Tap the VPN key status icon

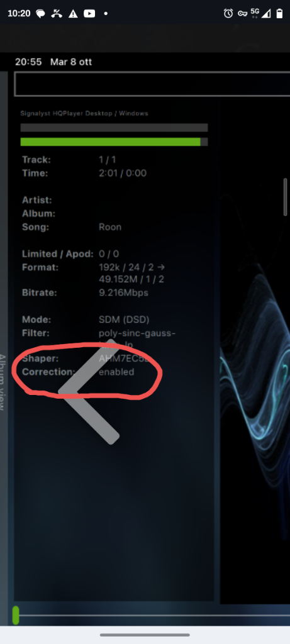pyautogui.click(x=242, y=14)
